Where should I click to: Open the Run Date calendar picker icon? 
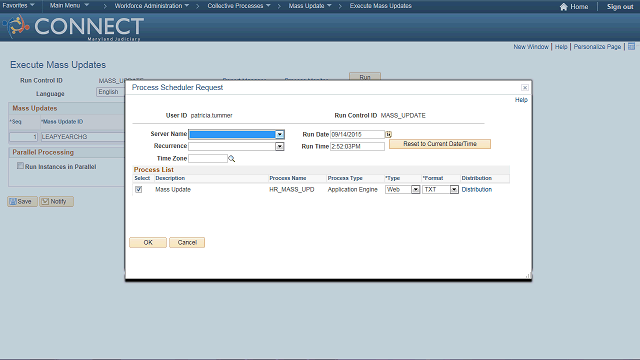[x=388, y=134]
